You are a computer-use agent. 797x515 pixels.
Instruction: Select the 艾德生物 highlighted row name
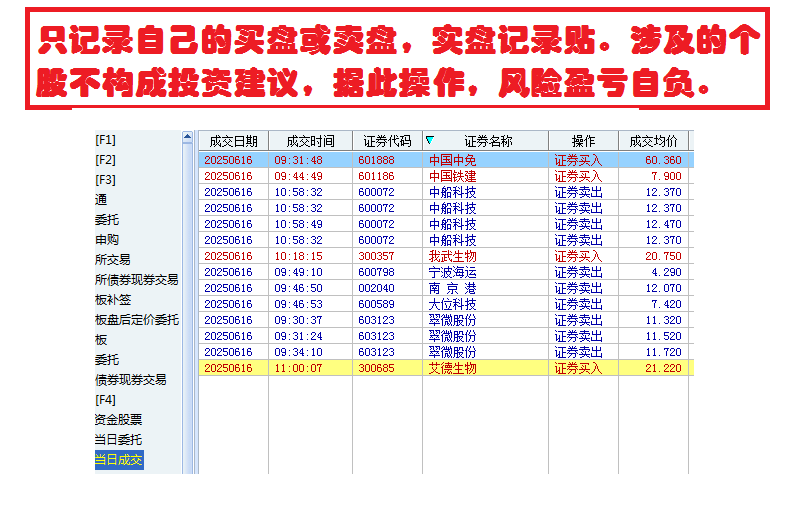(452, 369)
